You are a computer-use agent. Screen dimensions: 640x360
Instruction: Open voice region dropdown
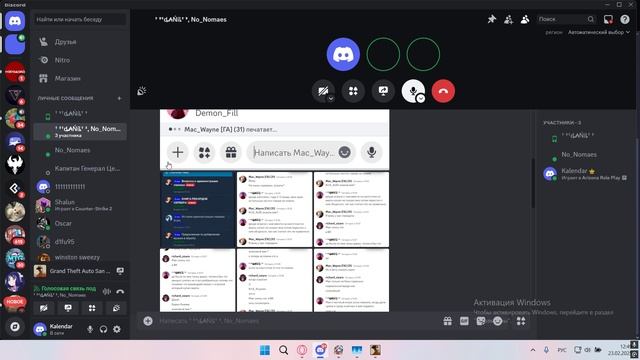click(x=599, y=32)
